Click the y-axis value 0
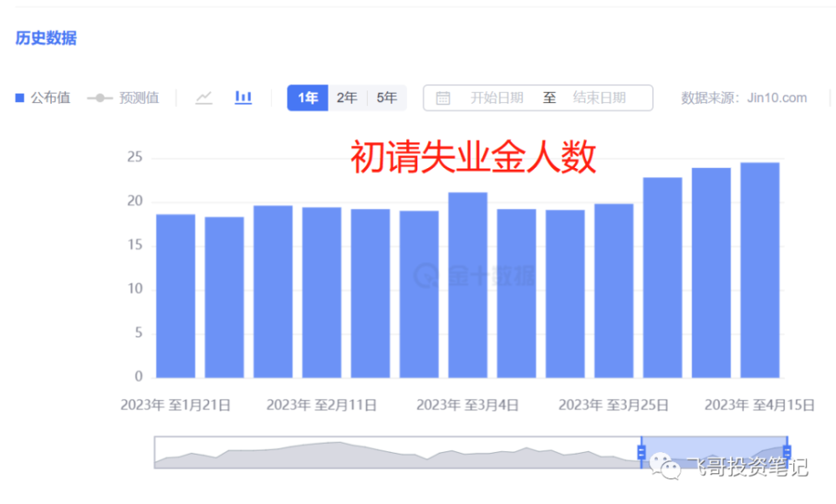Screen dimensions: 836x504 coord(139,377)
